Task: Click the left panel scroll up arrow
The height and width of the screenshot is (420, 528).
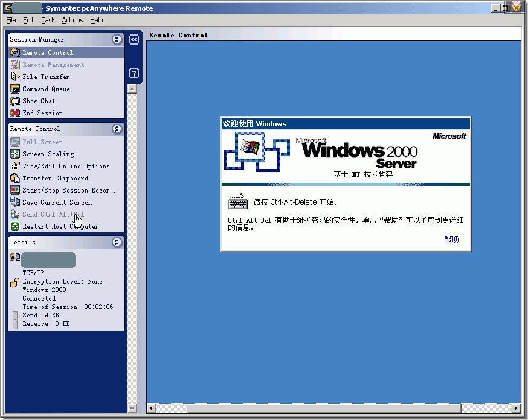Action: pos(132,89)
